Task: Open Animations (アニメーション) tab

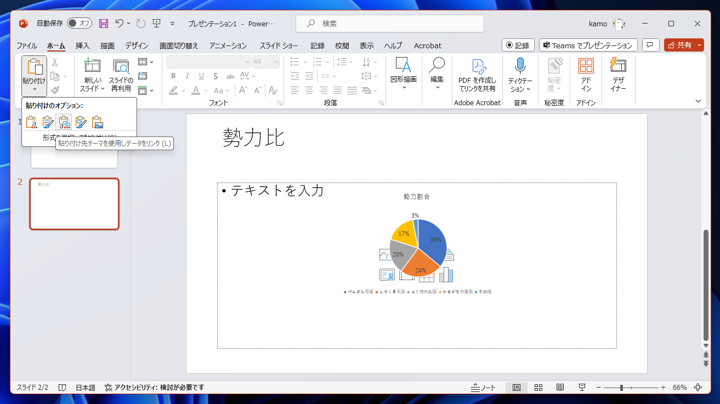Action: (x=228, y=45)
